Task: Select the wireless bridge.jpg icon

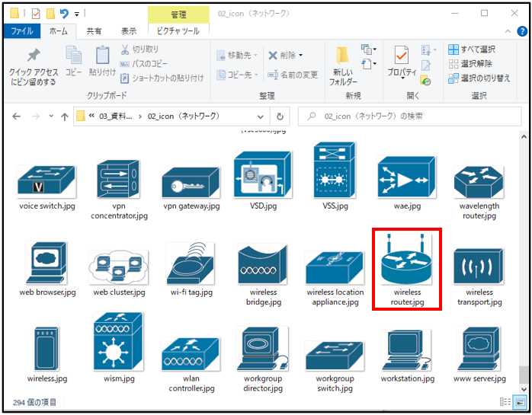Action: tap(263, 264)
